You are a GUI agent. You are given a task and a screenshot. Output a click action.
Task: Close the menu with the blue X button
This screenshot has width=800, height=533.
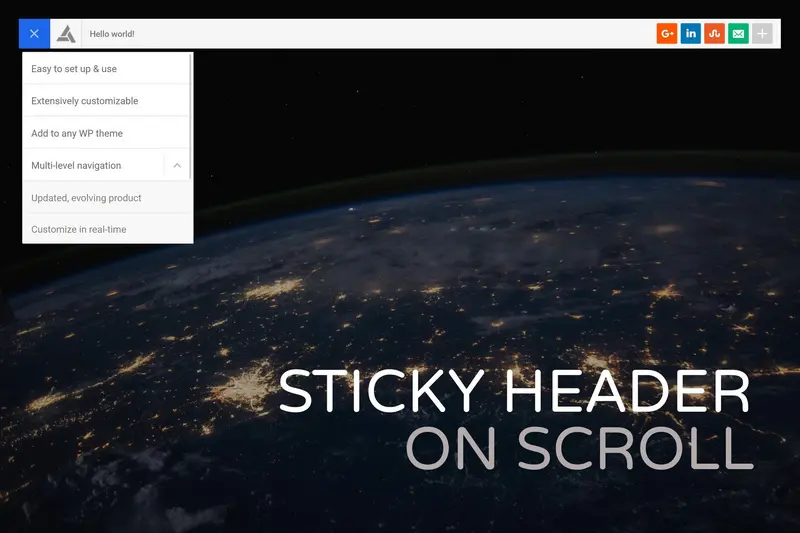pyautogui.click(x=34, y=34)
